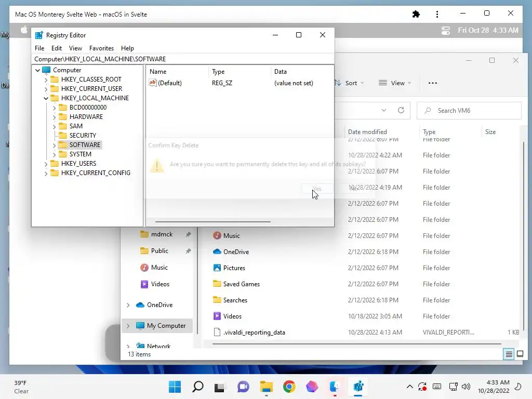The width and height of the screenshot is (532, 399).
Task: Collapse the Computer tree node
Action: tap(37, 70)
